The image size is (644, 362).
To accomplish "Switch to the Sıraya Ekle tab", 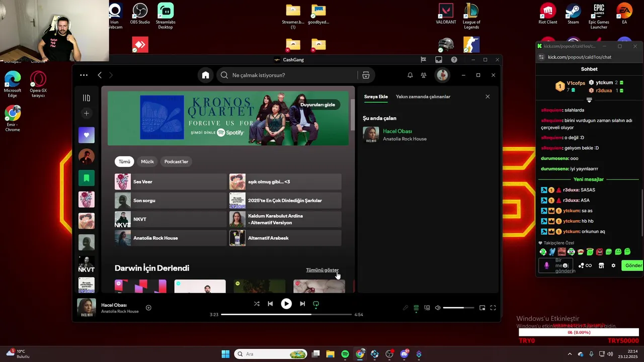I will coord(376,97).
